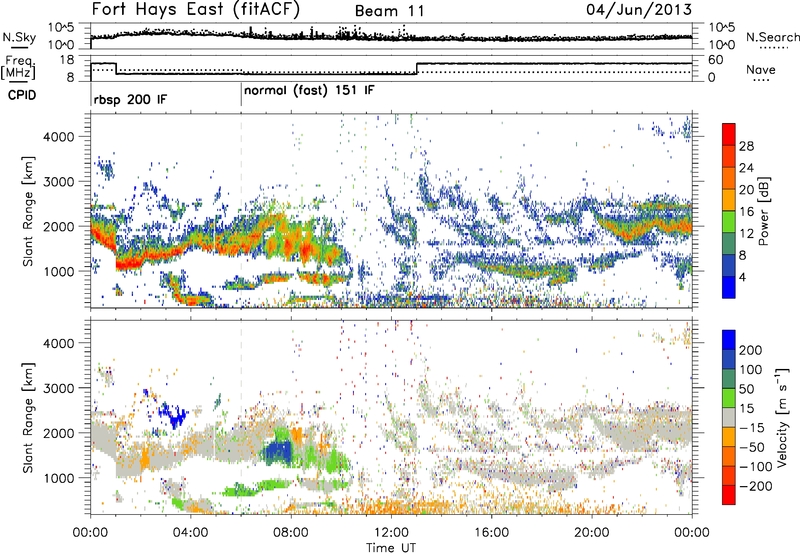Click the blue bottom of the power colorbar
800x554 pixels.
coord(729,288)
